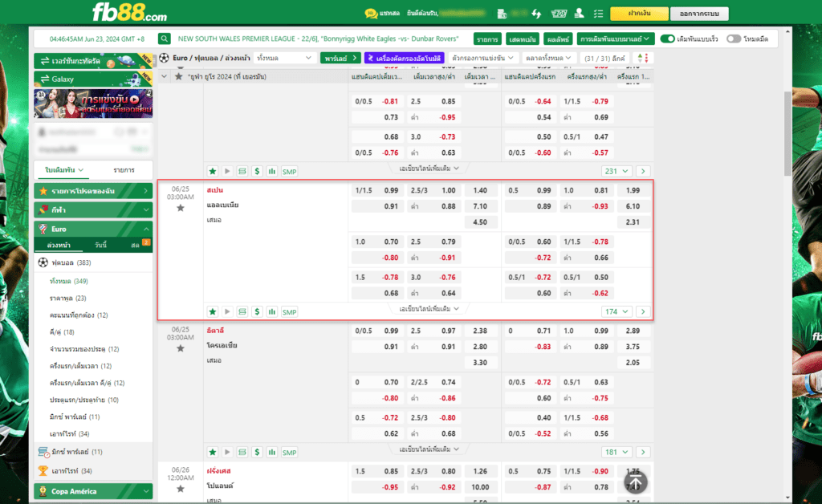Switch to ใบเดิมพัน bet slip tab
This screenshot has width=822, height=504.
click(64, 170)
